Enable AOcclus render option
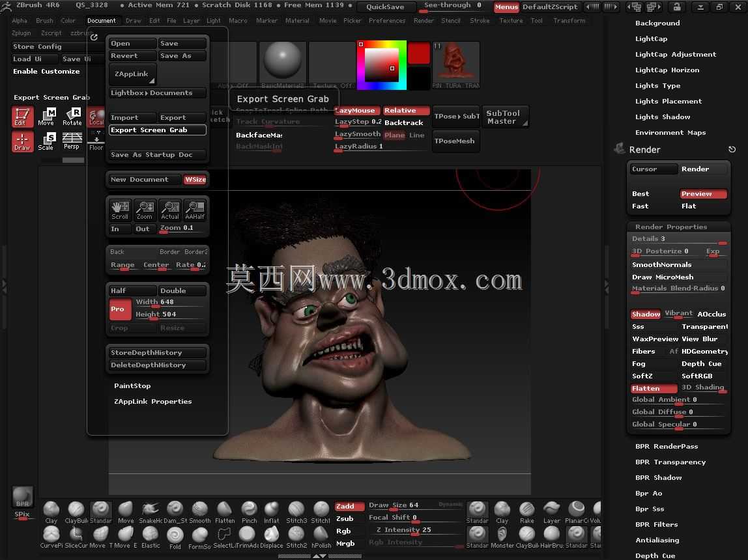Viewport: 748px width, 560px height. pyautogui.click(x=712, y=314)
